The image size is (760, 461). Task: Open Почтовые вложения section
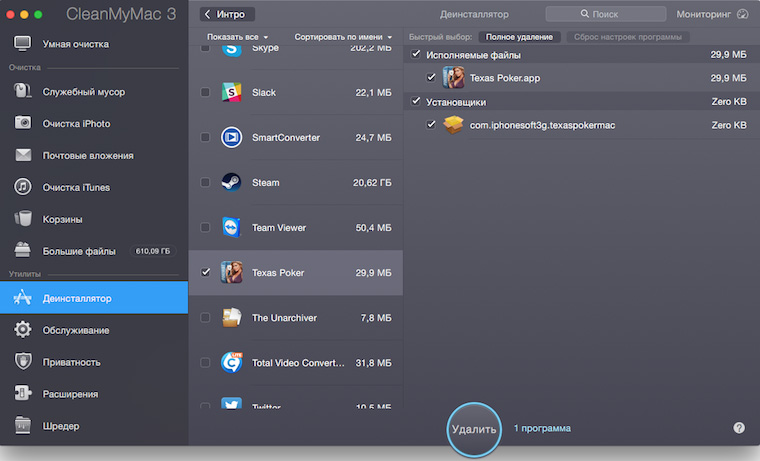pyautogui.click(x=94, y=155)
